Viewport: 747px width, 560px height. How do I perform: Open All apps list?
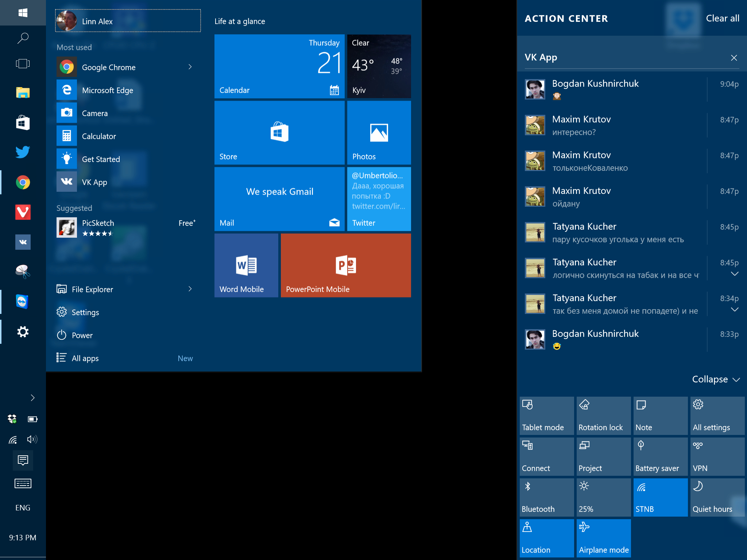pyautogui.click(x=85, y=358)
